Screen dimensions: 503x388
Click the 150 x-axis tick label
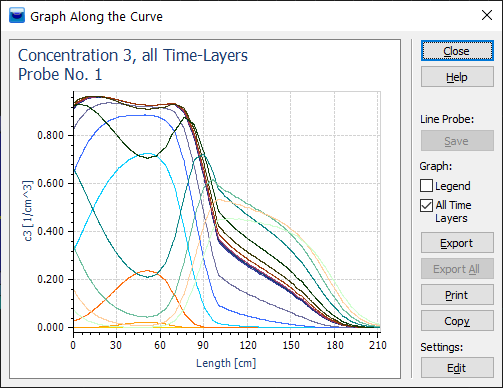pyautogui.click(x=291, y=345)
